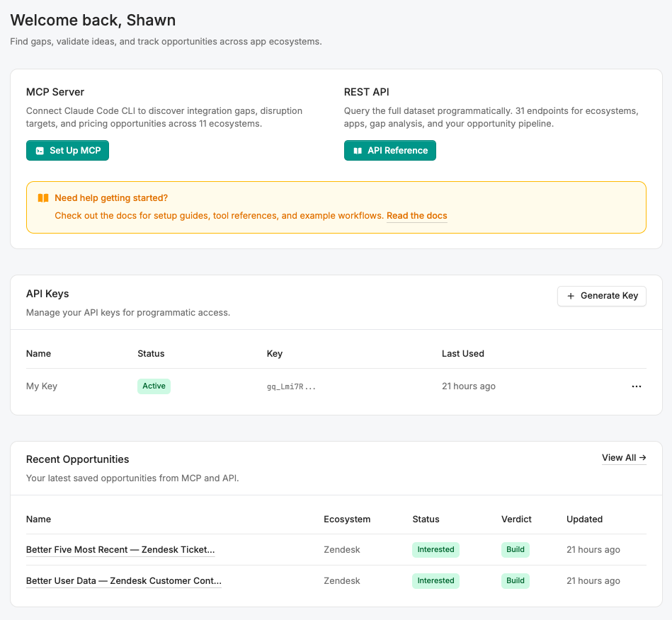Click the plus icon on Generate Key
This screenshot has width=672, height=620.
pos(571,296)
